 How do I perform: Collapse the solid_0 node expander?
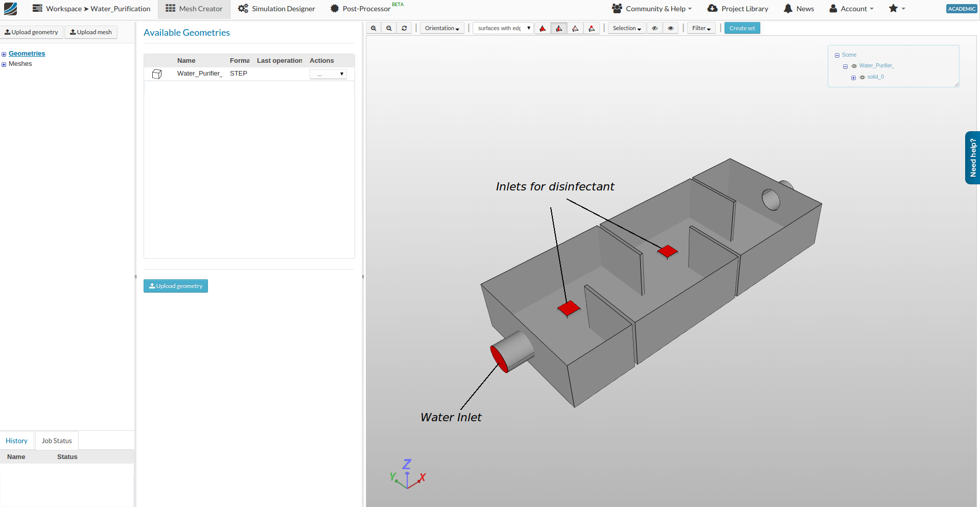[853, 78]
